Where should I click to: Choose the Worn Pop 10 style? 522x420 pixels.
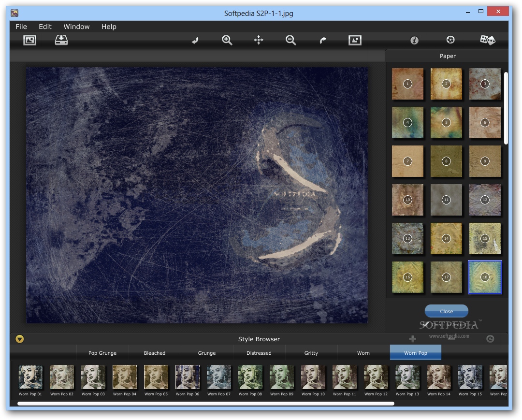coord(313,377)
